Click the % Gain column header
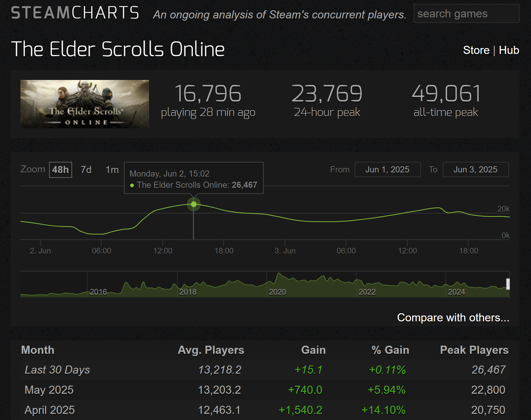531x420 pixels. coord(390,350)
